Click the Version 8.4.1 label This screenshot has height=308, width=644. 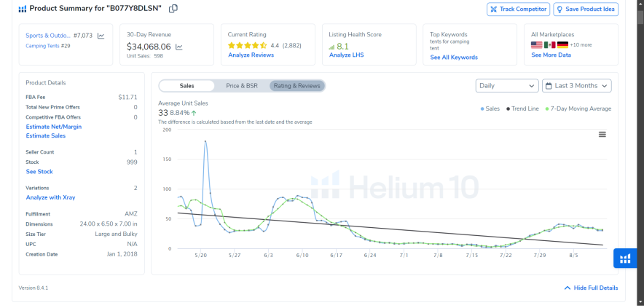[34, 288]
